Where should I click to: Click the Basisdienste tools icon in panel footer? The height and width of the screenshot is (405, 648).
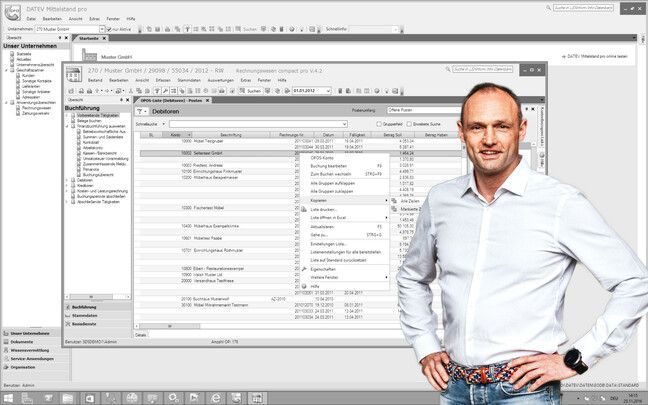(68, 324)
